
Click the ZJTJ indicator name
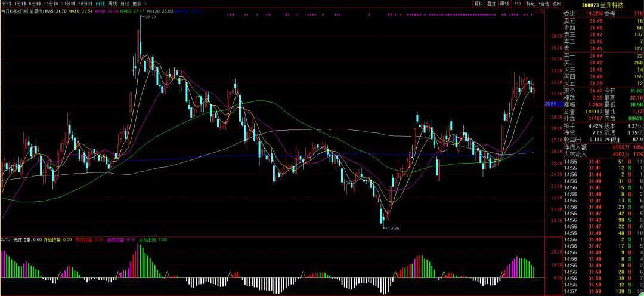pos(5,240)
